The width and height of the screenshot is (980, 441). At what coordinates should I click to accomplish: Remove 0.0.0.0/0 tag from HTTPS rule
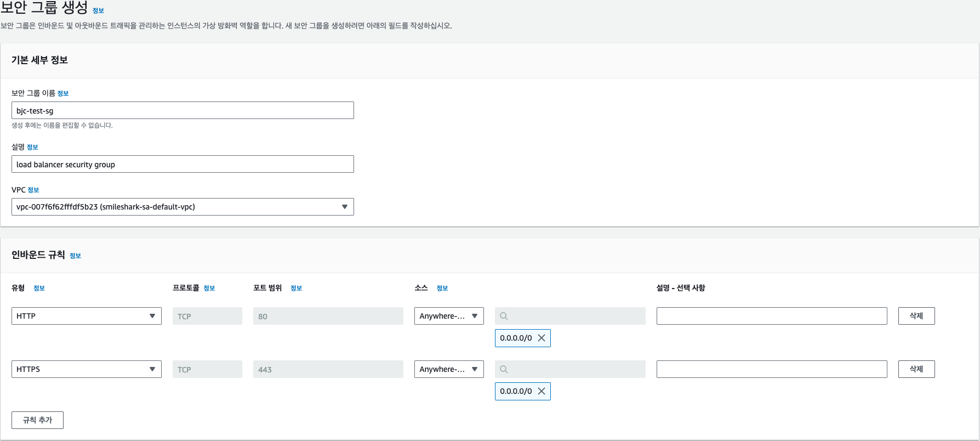[541, 391]
